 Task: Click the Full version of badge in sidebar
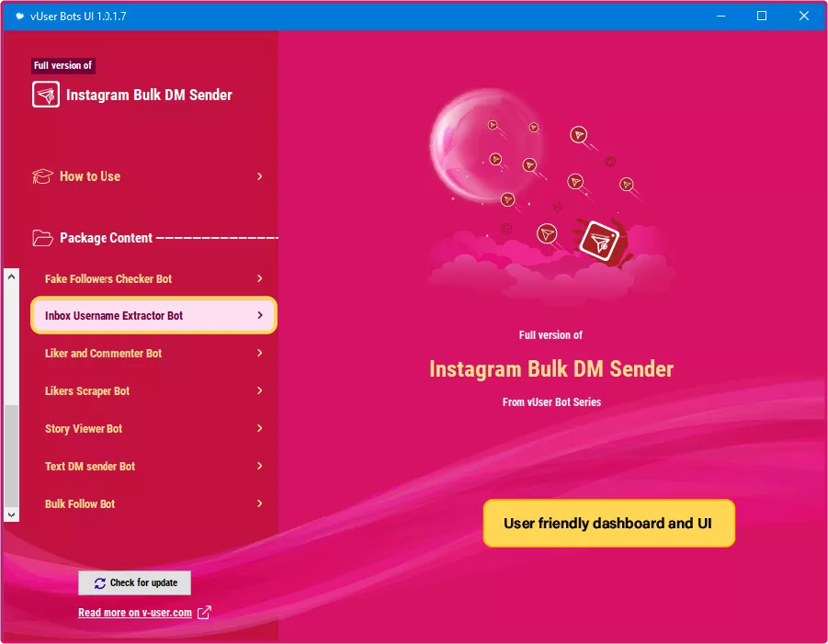point(62,65)
